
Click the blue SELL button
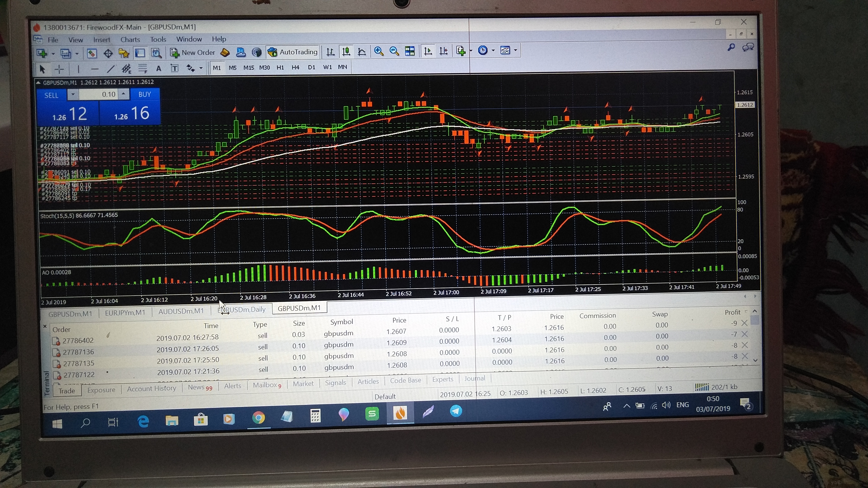pyautogui.click(x=51, y=95)
